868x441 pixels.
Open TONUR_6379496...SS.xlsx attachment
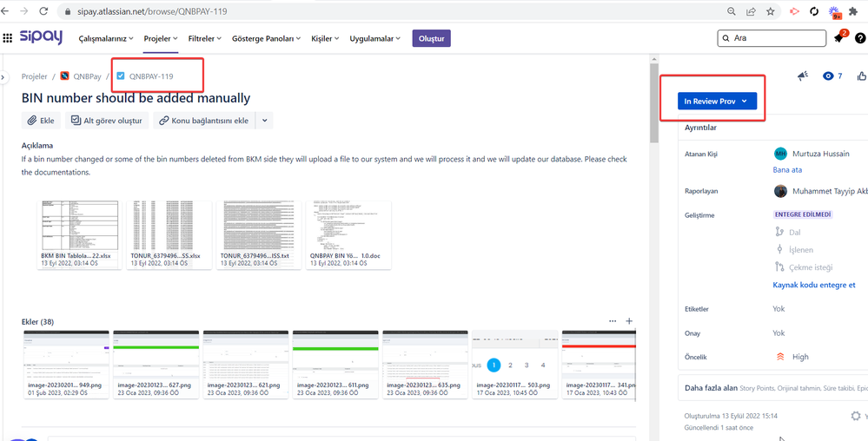coord(169,235)
